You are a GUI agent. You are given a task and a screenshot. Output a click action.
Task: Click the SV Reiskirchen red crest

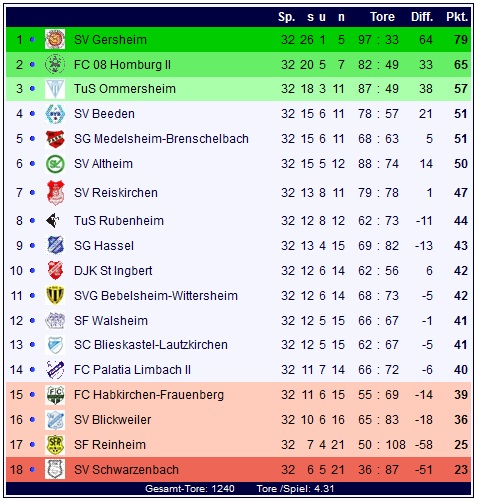coord(55,193)
